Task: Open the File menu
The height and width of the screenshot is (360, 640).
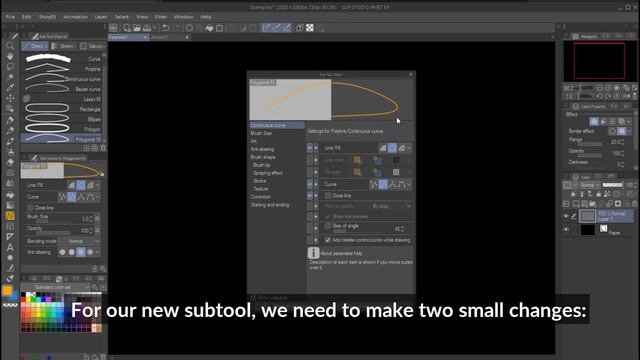Action: point(10,17)
